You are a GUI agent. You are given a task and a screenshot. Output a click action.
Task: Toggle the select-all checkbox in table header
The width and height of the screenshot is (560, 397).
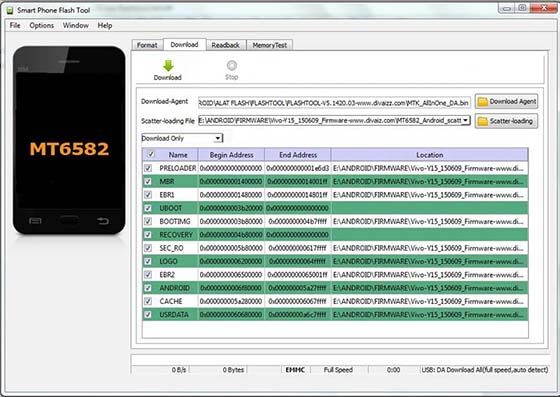(x=151, y=154)
